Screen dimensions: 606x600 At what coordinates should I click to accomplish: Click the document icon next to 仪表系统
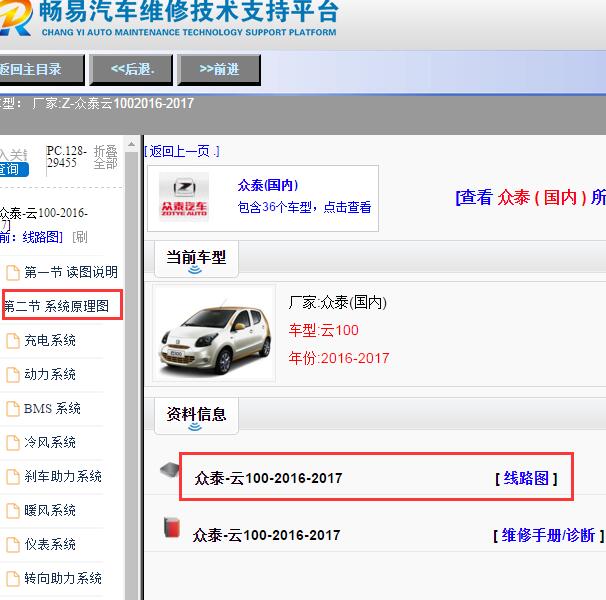13,545
